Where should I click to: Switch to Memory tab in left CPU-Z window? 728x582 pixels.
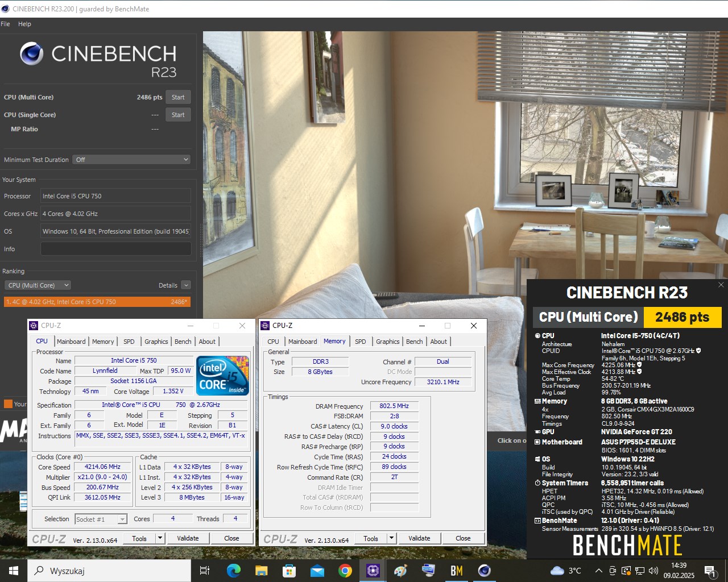point(103,342)
